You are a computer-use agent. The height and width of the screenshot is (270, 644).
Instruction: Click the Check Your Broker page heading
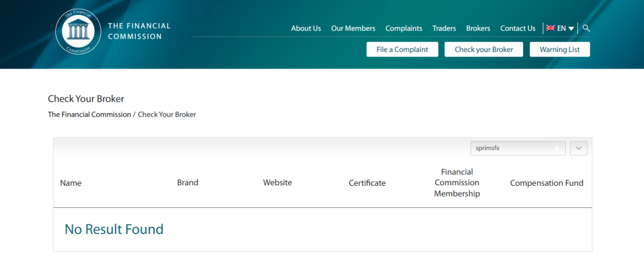(86, 99)
